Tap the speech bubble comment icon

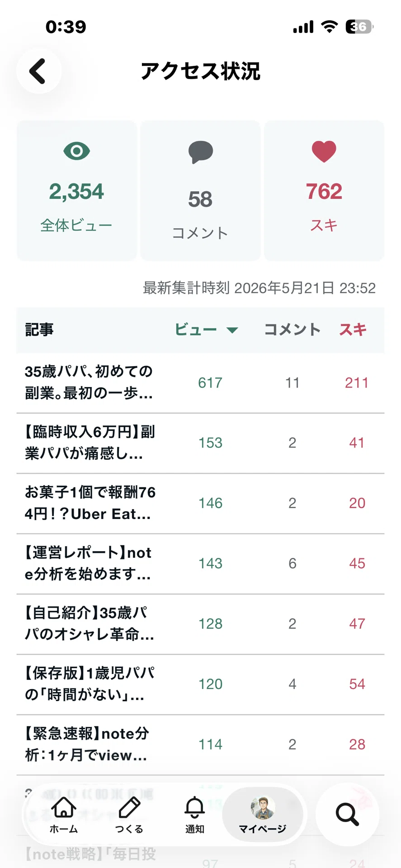click(200, 152)
